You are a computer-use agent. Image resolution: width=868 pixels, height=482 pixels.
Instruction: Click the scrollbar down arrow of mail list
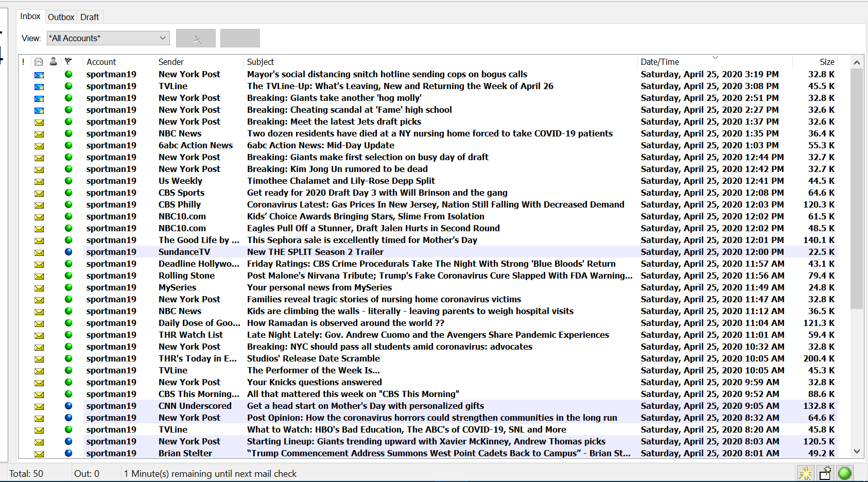click(857, 452)
